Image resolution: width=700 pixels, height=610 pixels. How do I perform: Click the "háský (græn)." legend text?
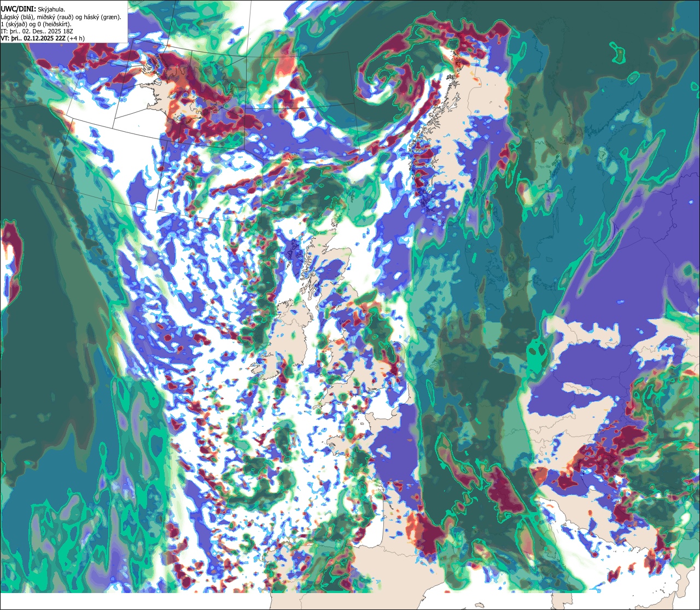(x=102, y=18)
